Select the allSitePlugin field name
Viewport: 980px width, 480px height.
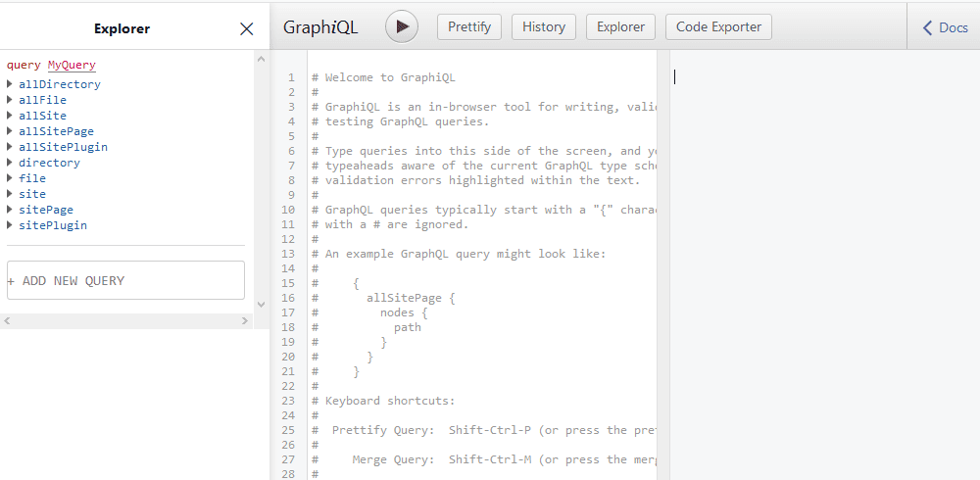63,147
